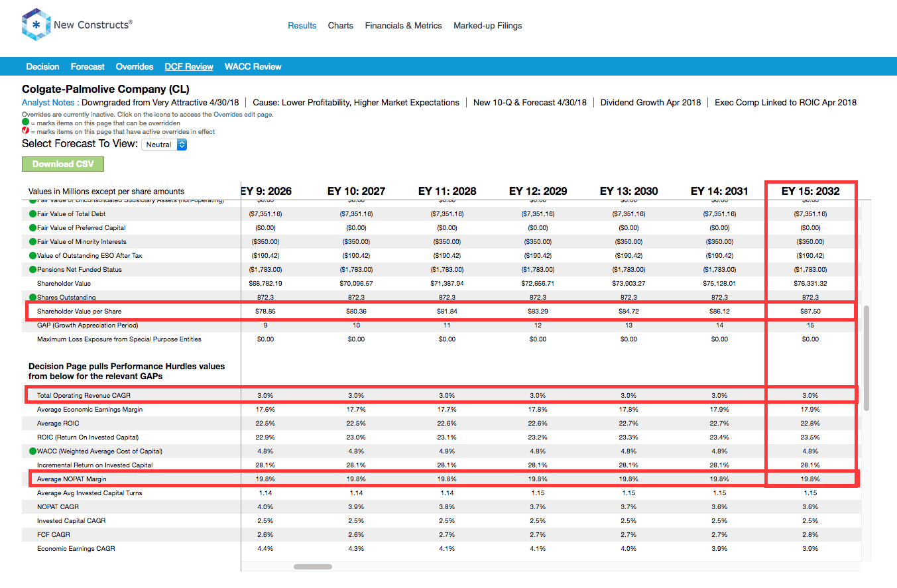897x588 pixels.
Task: Click the FCF CAGR row label
Action: (x=54, y=535)
